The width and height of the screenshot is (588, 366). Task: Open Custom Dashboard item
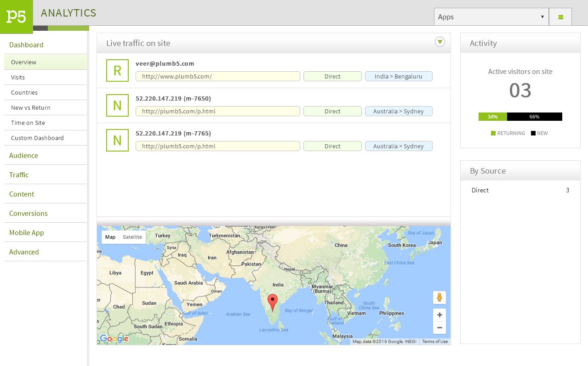coord(46,138)
